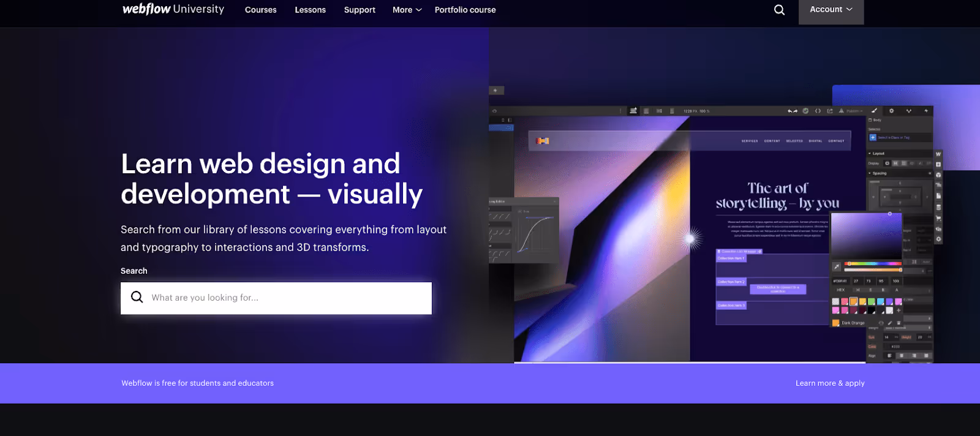Edit the Dark Orange swatch pencil icon
Screen dimensions: 980x436
889,323
